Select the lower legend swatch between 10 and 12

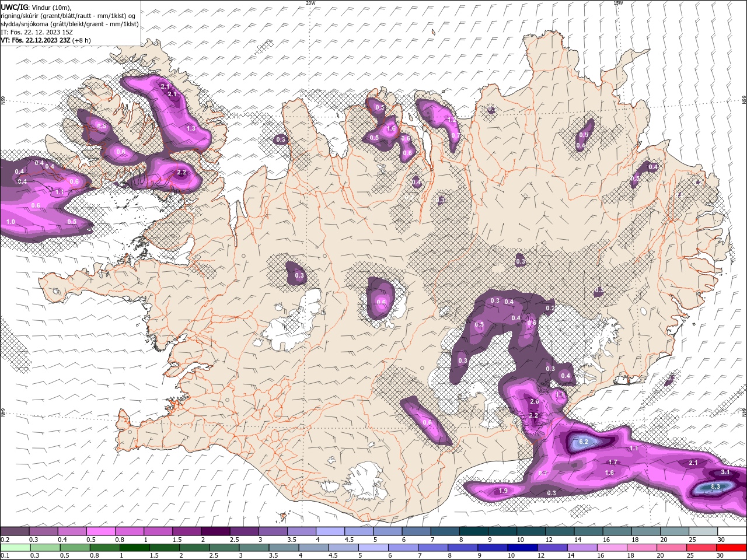pos(522,547)
